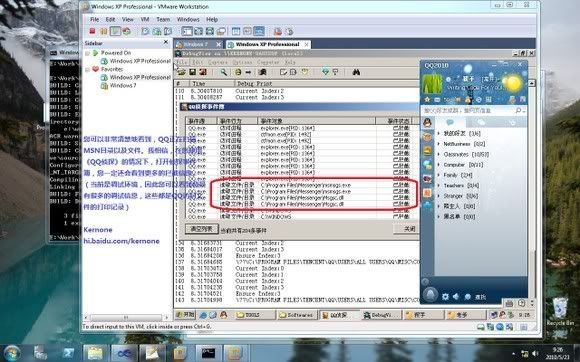Click the magnifier Capture icon in DebugView toolbar
Screen dimensions: 580x362
(x=223, y=72)
